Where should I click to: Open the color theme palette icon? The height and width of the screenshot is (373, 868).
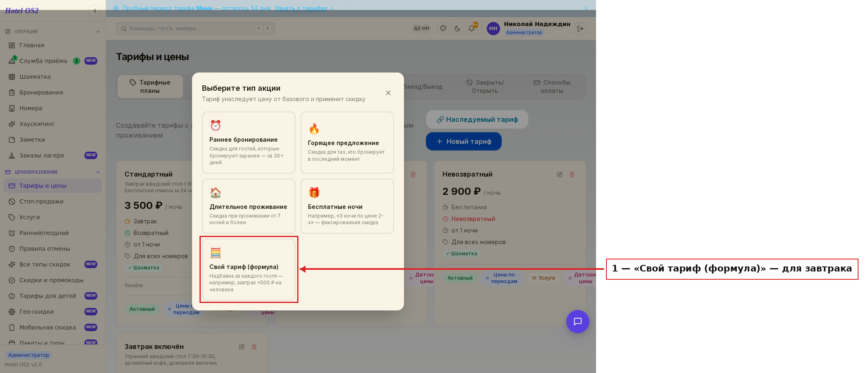tap(443, 29)
